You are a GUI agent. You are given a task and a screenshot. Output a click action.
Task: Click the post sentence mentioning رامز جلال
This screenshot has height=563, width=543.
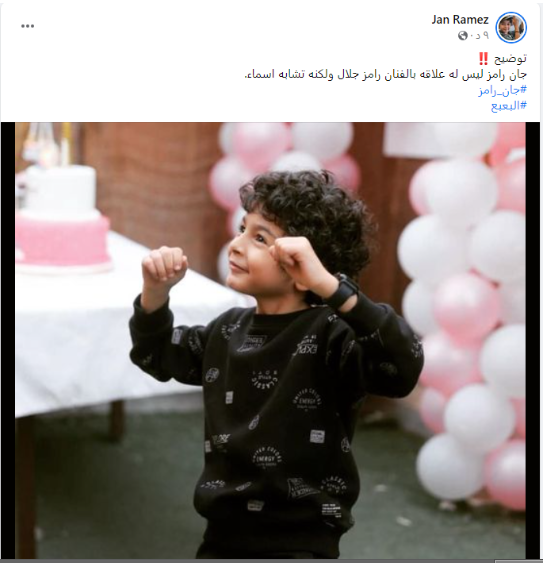tap(385, 74)
